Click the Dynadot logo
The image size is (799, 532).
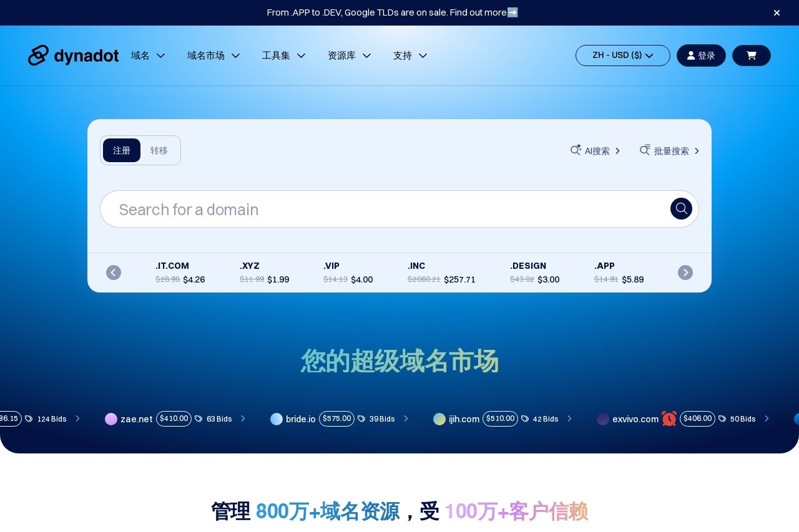[x=73, y=56]
